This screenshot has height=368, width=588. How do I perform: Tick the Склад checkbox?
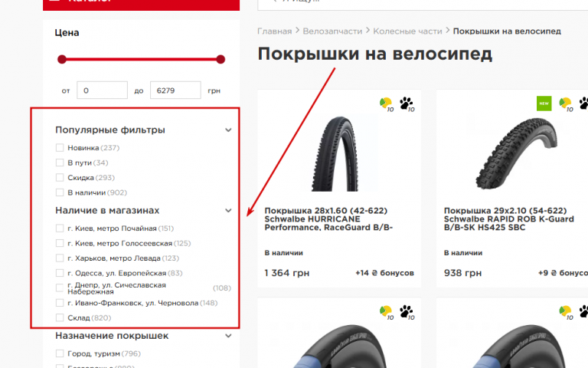pos(60,317)
